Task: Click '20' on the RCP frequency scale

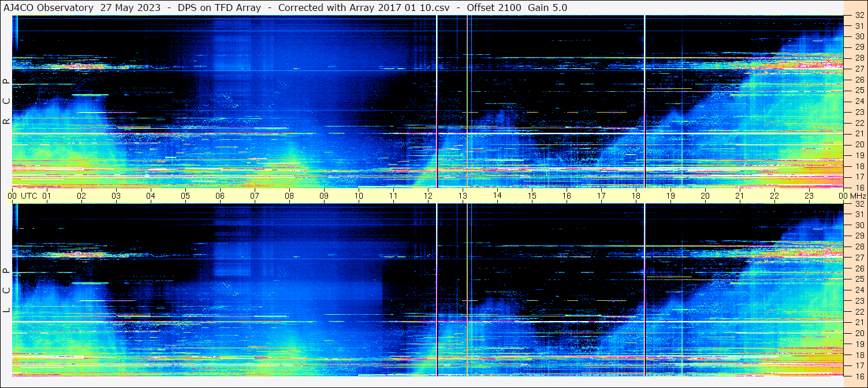Action: 859,144
